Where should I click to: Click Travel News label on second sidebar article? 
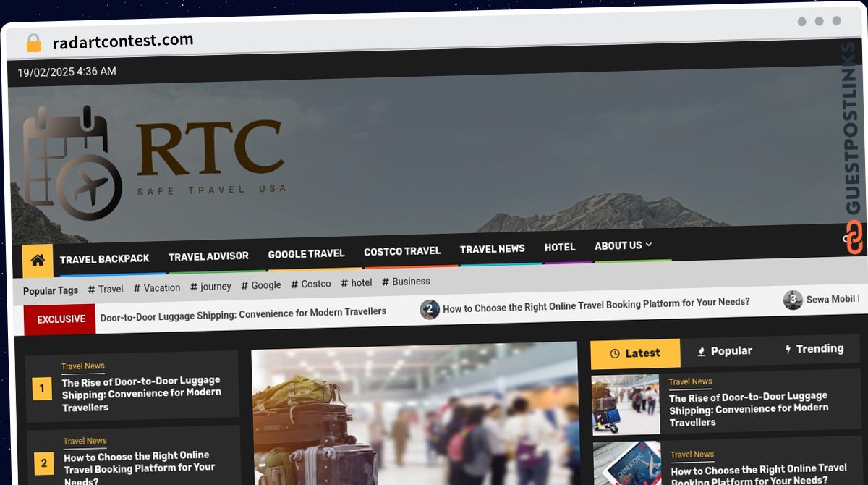coord(692,455)
